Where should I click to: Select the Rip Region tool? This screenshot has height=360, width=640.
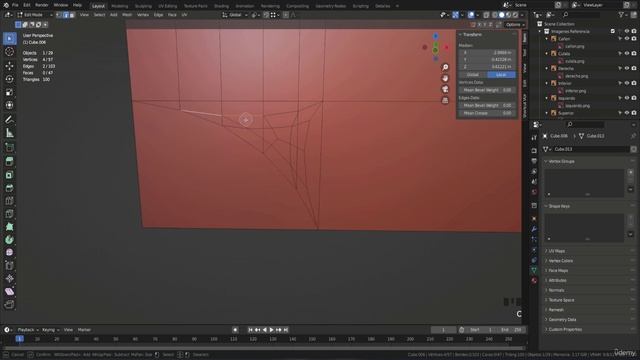pos(9,304)
